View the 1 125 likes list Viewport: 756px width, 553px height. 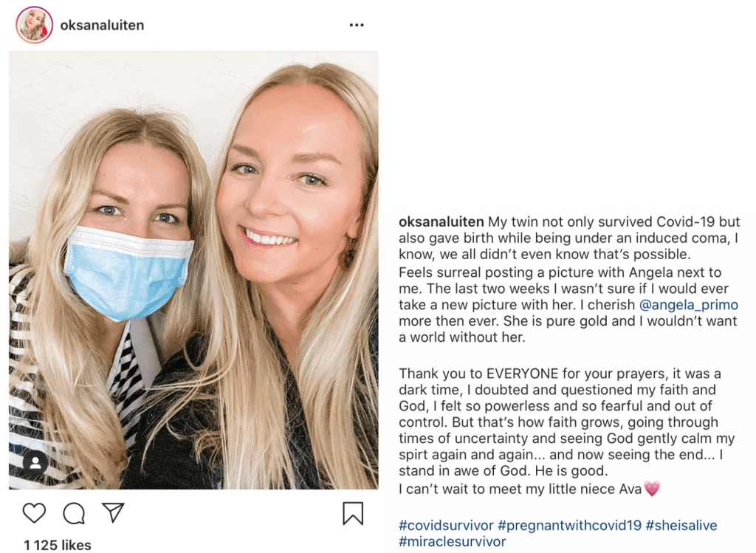(x=58, y=546)
